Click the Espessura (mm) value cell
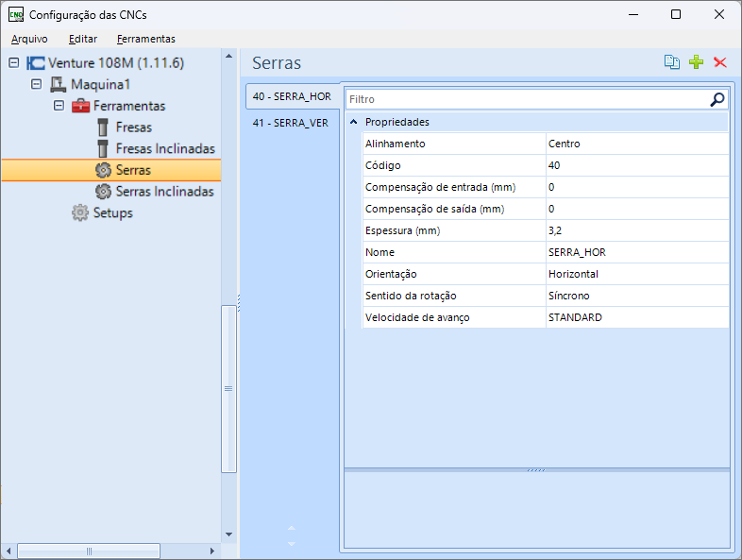Screen dimensions: 742x560 636,230
